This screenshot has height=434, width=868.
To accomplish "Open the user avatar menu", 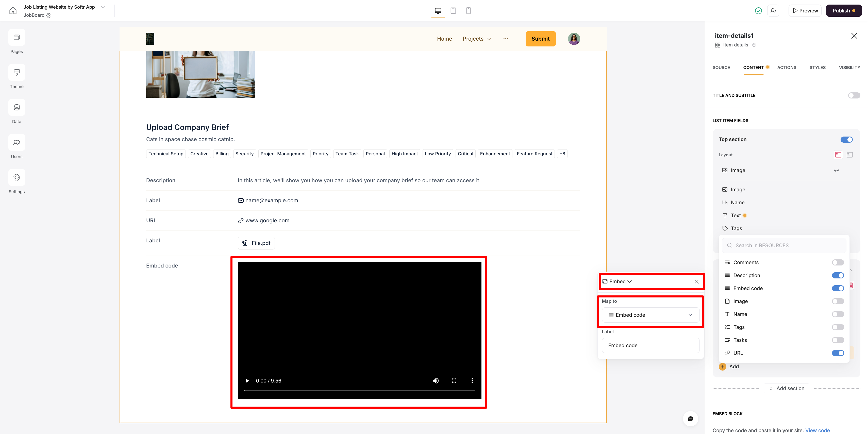I will [574, 39].
